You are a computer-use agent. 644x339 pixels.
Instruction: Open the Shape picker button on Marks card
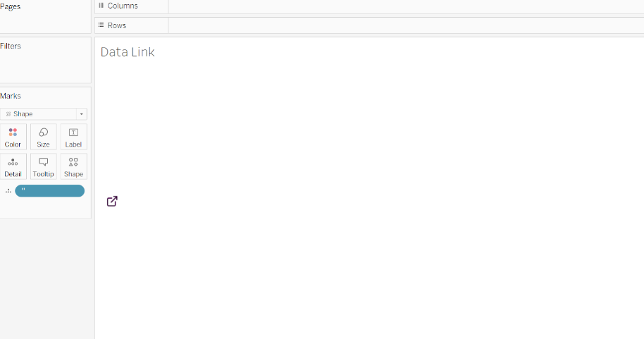point(73,166)
